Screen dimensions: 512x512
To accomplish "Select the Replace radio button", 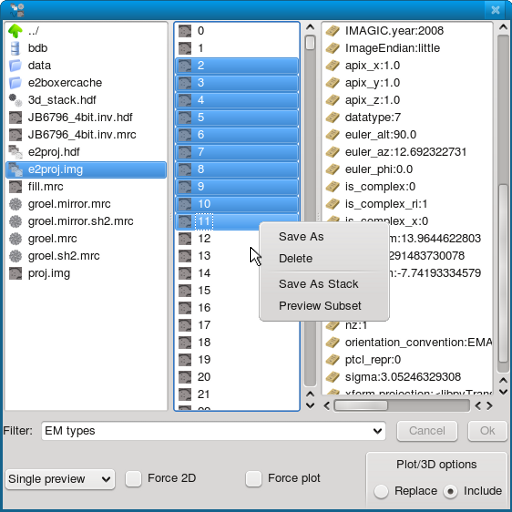I will tap(381, 491).
